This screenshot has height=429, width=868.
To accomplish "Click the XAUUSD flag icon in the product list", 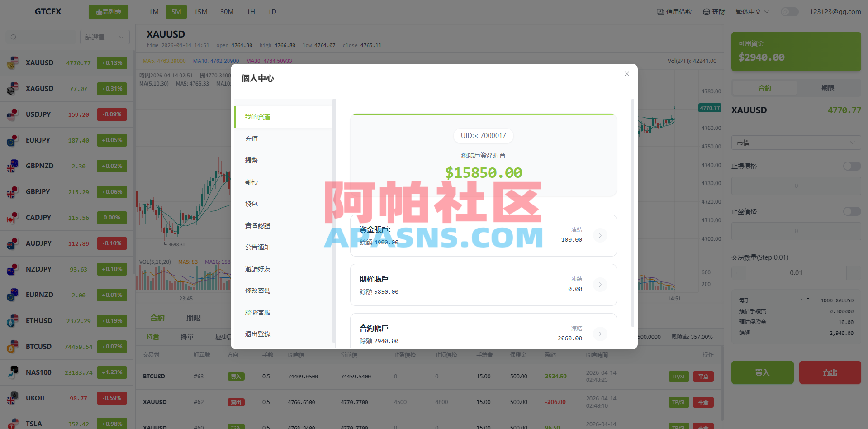I will click(13, 63).
